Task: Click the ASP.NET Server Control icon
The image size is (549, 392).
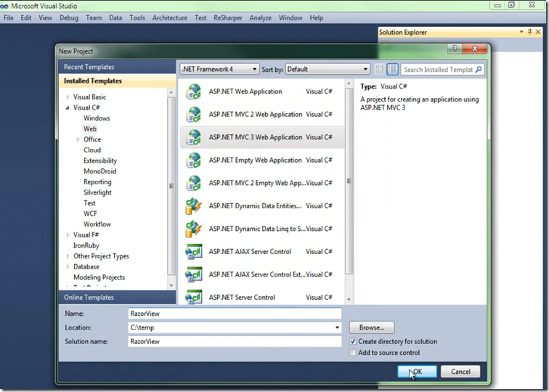Action: click(x=194, y=297)
